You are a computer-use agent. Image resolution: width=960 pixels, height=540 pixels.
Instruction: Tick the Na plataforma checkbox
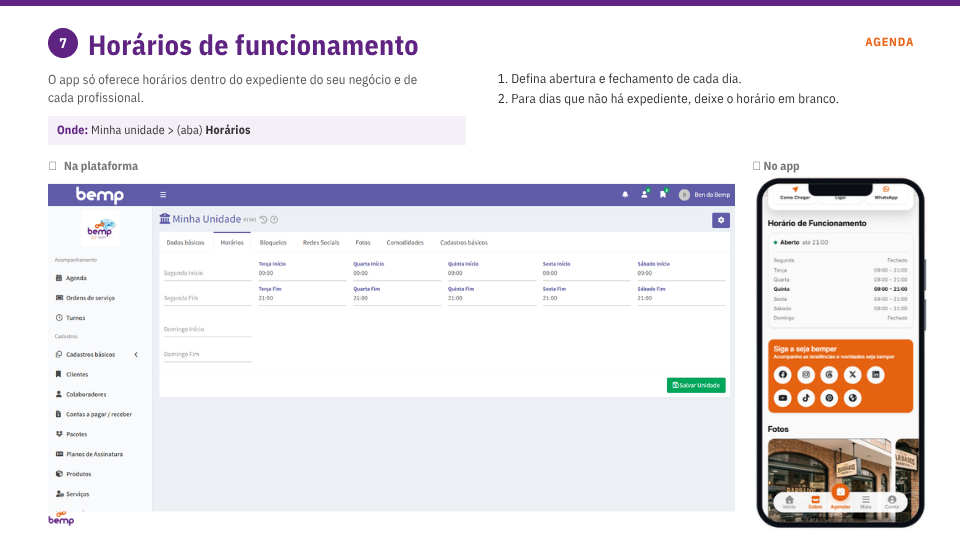[53, 166]
